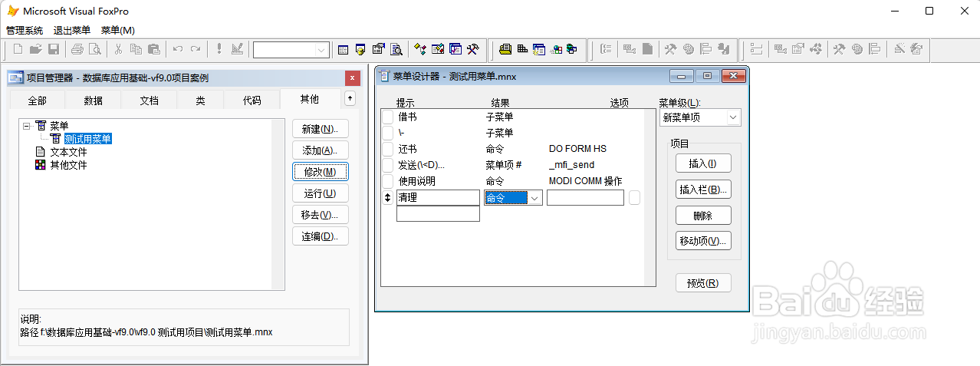This screenshot has height=366, width=980.
Task: Click the blue window with star icon
Action: pyautogui.click(x=539, y=49)
